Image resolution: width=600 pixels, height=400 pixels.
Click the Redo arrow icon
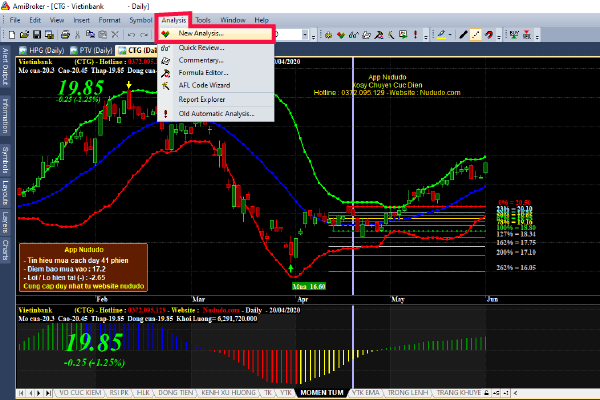coord(144,35)
